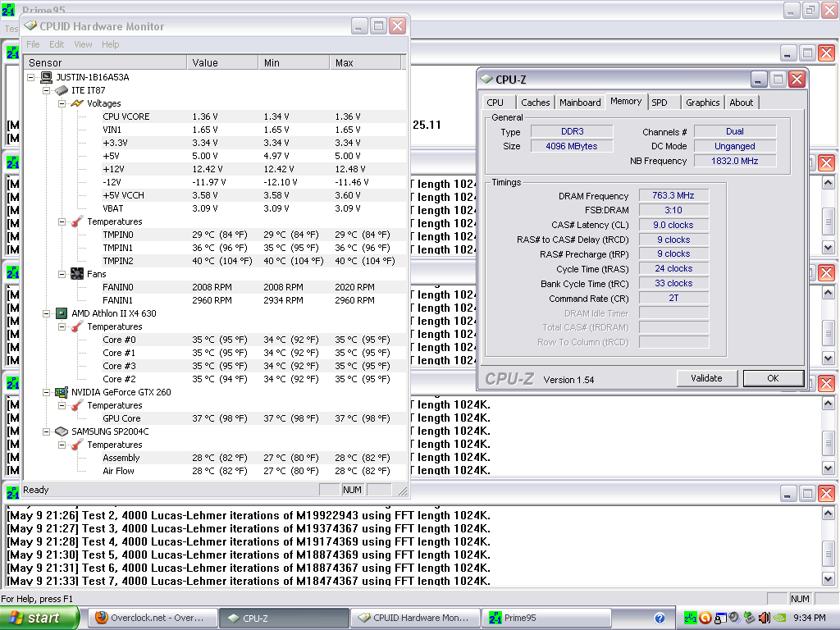Collapse the NVIDIA GeForce GTX 260 node
840x630 pixels.
tap(47, 392)
